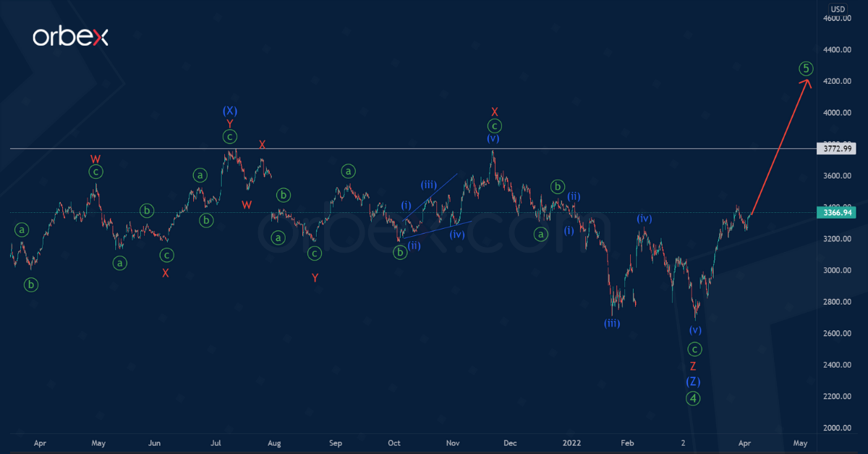This screenshot has width=868, height=454.
Task: Click the blue (v) marker near the March low
Action: [x=694, y=329]
